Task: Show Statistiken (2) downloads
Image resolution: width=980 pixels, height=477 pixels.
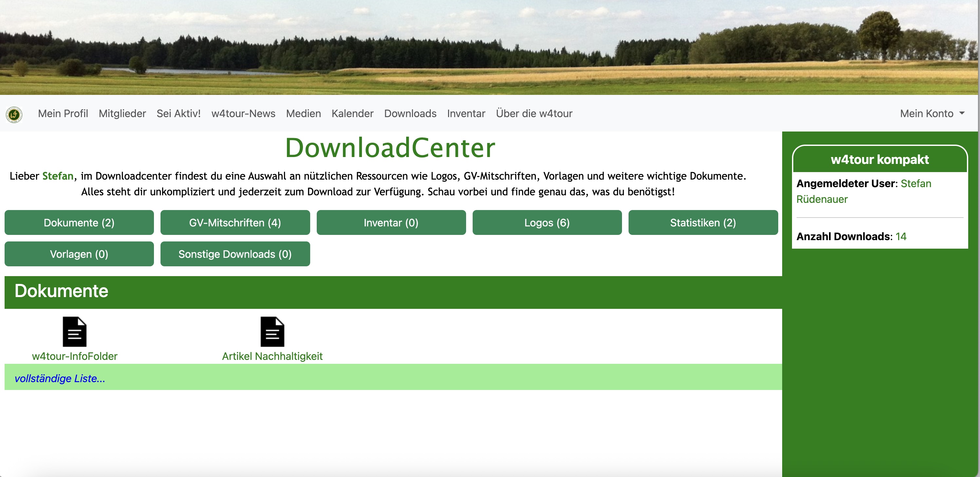Action: pyautogui.click(x=703, y=223)
